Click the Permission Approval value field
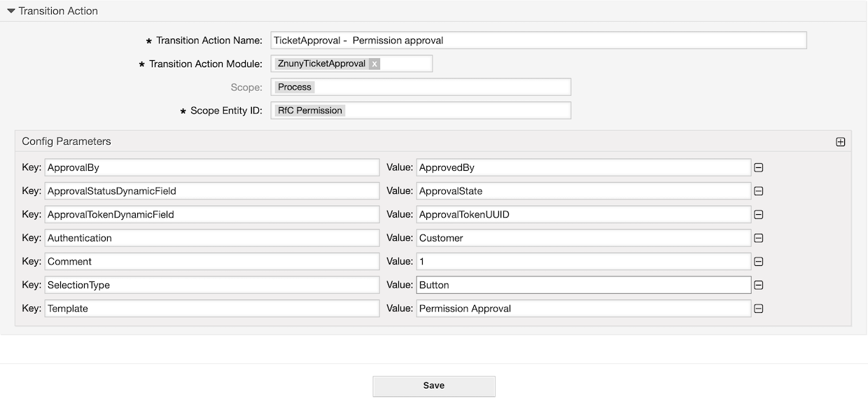868x401 pixels. 583,309
